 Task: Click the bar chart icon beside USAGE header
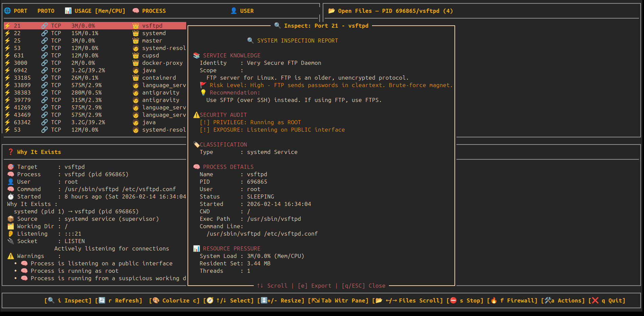[x=68, y=11]
